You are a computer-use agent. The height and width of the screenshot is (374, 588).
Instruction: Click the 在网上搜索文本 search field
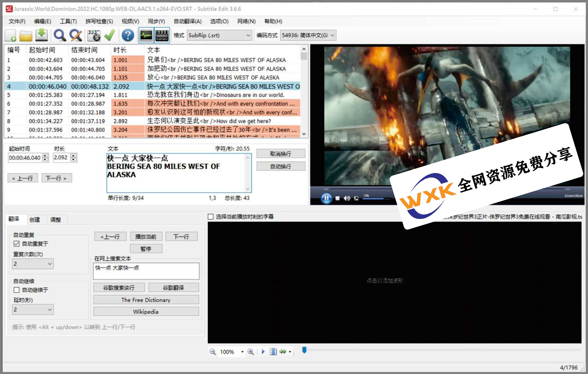(x=146, y=271)
